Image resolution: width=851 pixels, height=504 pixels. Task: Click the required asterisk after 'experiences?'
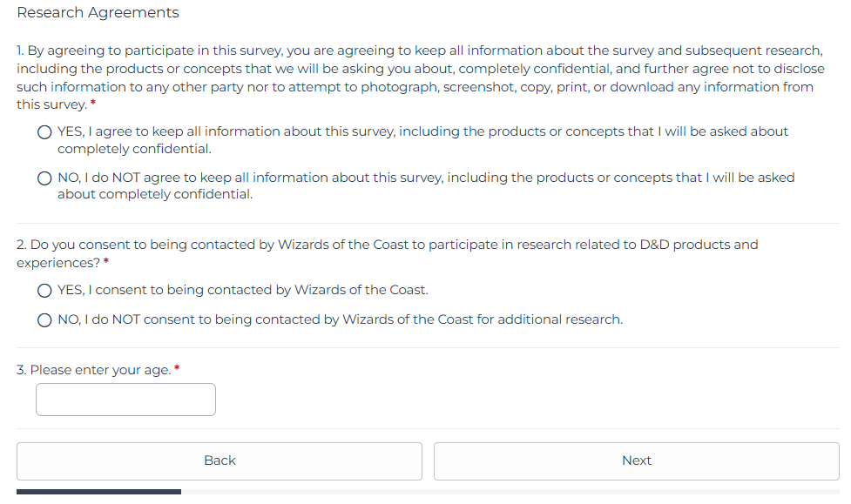(x=106, y=263)
